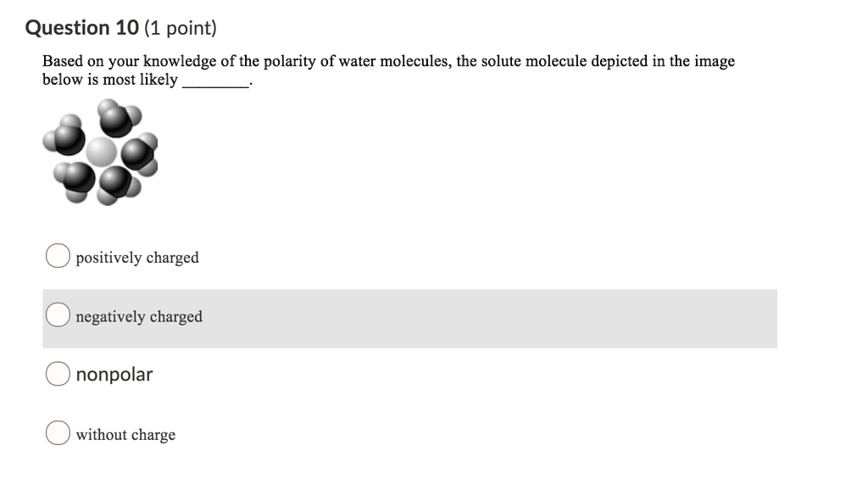Select the 'without charge' radio button

point(57,431)
